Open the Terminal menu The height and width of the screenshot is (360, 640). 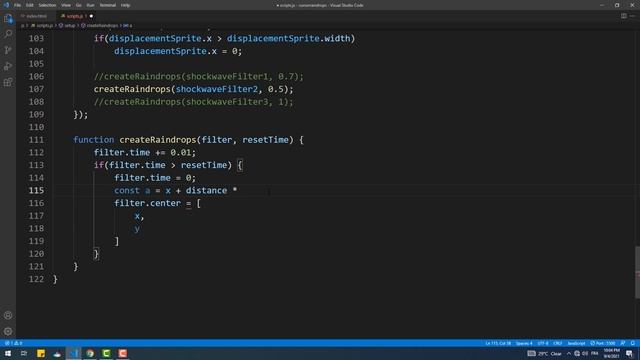point(108,5)
